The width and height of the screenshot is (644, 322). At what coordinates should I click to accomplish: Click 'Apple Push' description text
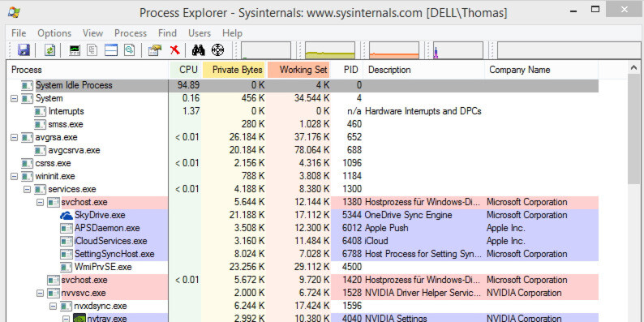click(x=387, y=228)
